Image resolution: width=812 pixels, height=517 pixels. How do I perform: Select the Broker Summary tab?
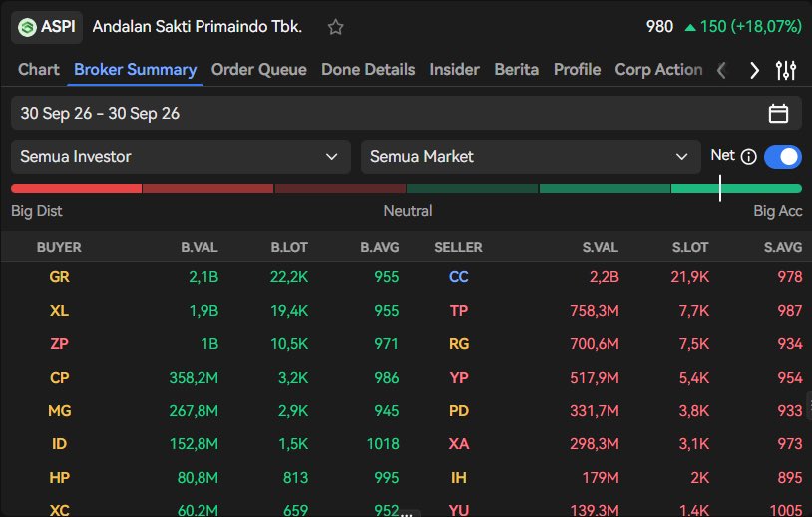coord(135,70)
